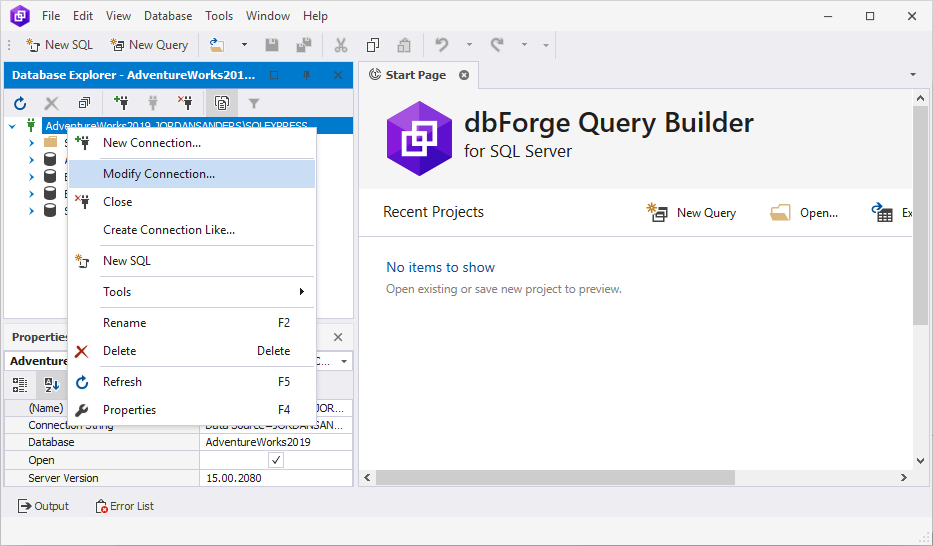The height and width of the screenshot is (546, 933).
Task: Choose Refresh in the context menu
Action: [192, 382]
